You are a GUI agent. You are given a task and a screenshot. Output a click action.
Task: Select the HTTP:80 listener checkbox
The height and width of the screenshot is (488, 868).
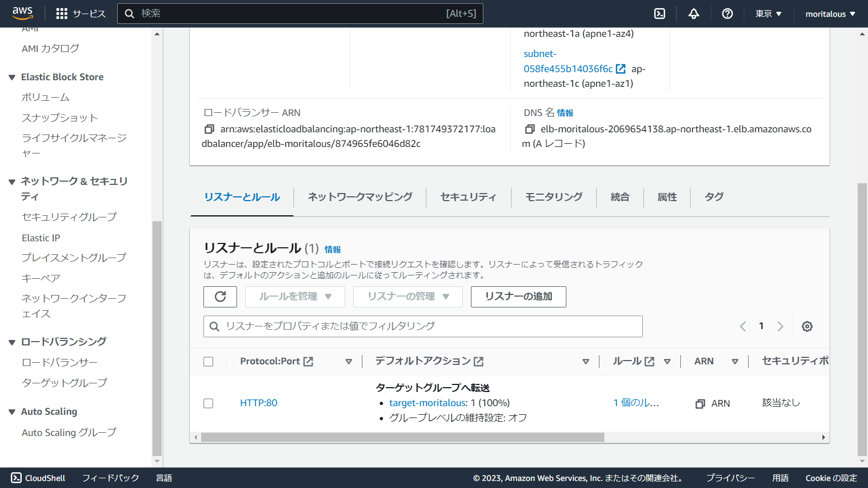point(208,403)
